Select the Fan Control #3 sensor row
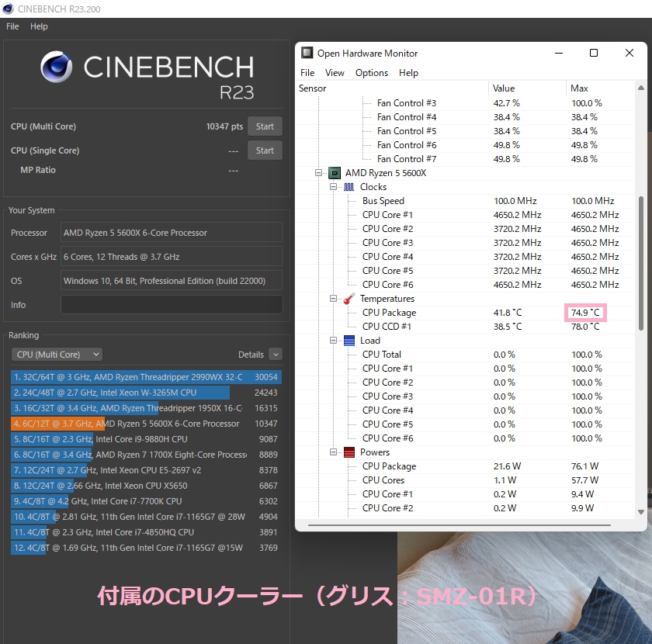Image resolution: width=652 pixels, height=644 pixels. click(x=466, y=103)
